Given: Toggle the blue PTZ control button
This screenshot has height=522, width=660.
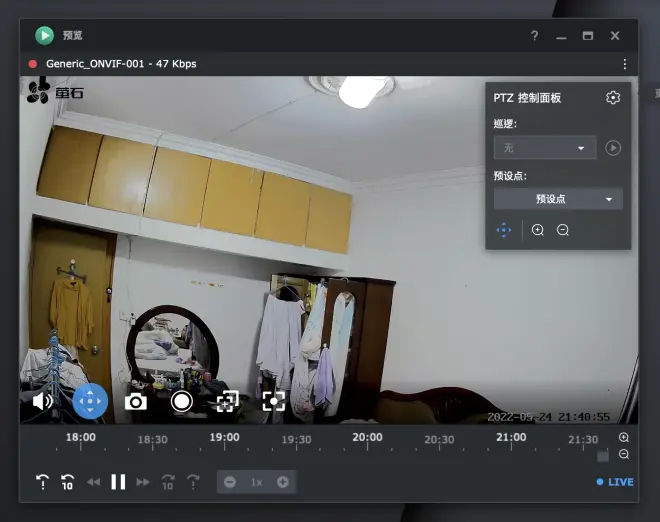Looking at the screenshot, I should coord(90,401).
